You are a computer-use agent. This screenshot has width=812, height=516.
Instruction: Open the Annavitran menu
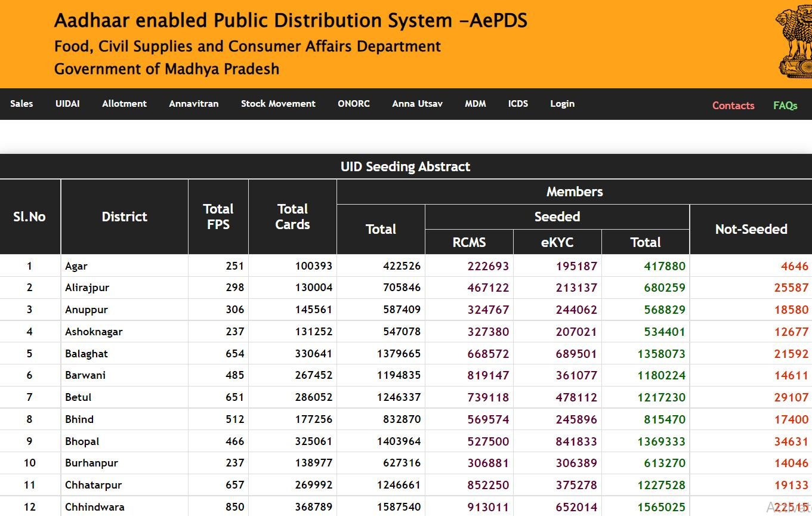coord(194,103)
